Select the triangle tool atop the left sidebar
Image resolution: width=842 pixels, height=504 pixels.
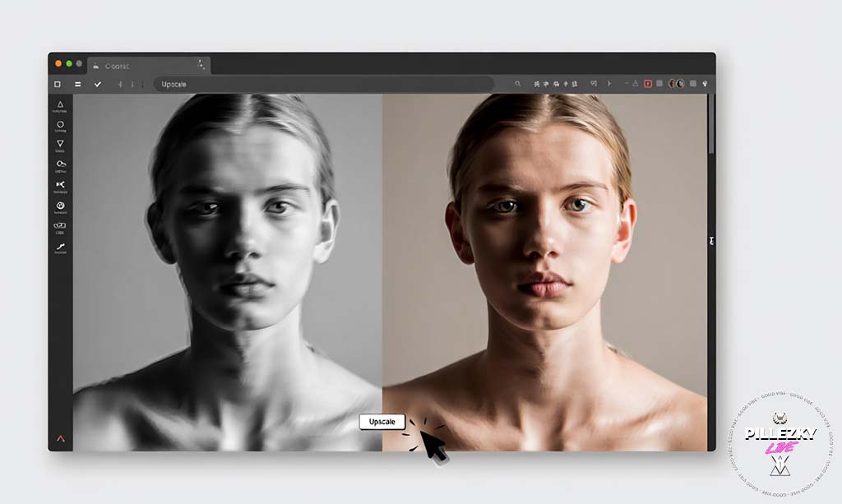coord(60,103)
